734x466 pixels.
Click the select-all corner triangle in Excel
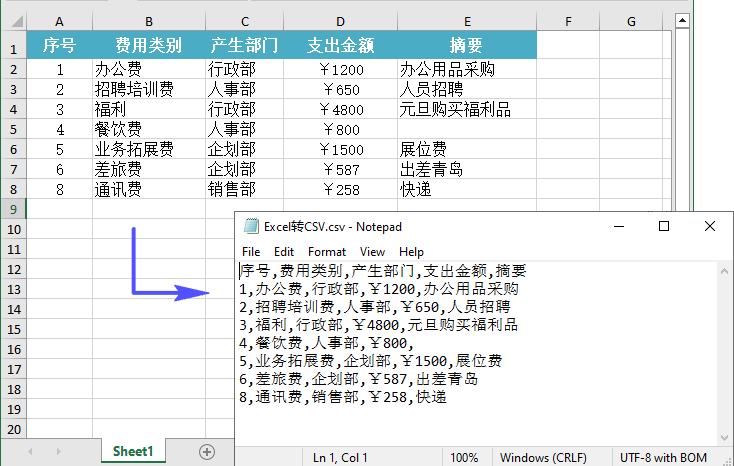[x=17, y=22]
